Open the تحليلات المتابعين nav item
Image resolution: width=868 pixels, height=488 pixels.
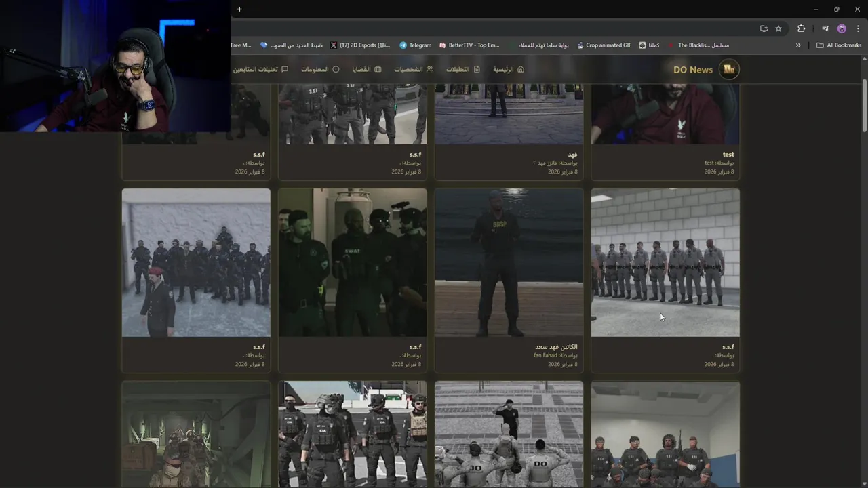[260, 69]
